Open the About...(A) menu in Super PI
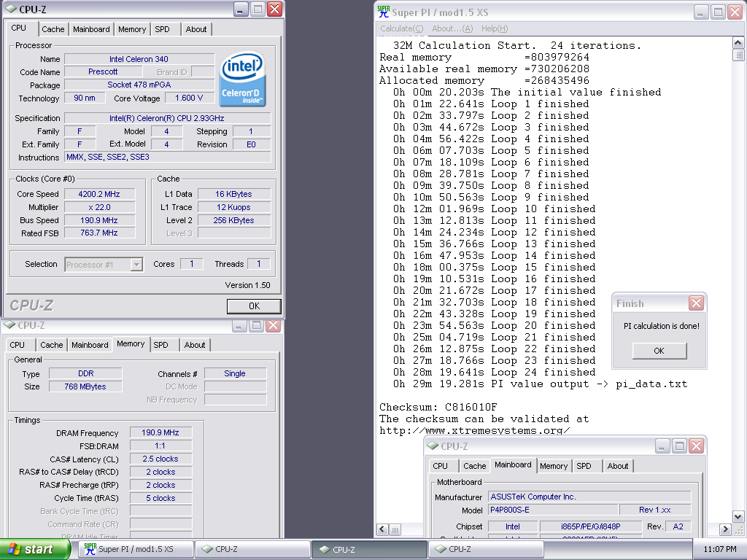 tap(452, 28)
